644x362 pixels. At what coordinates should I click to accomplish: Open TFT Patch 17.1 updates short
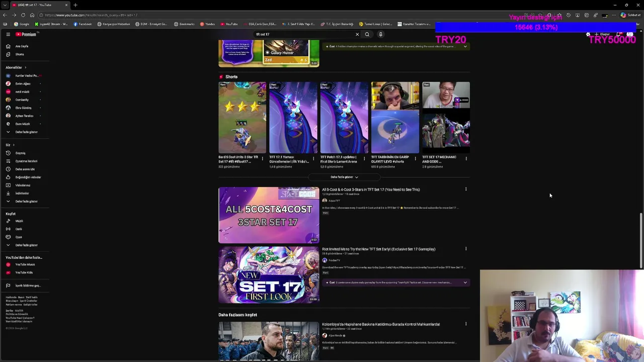[344, 118]
